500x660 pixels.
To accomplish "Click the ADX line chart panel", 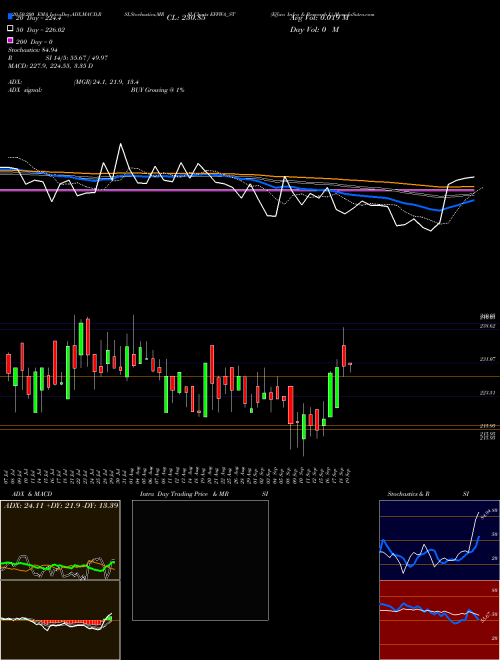I will point(60,540).
